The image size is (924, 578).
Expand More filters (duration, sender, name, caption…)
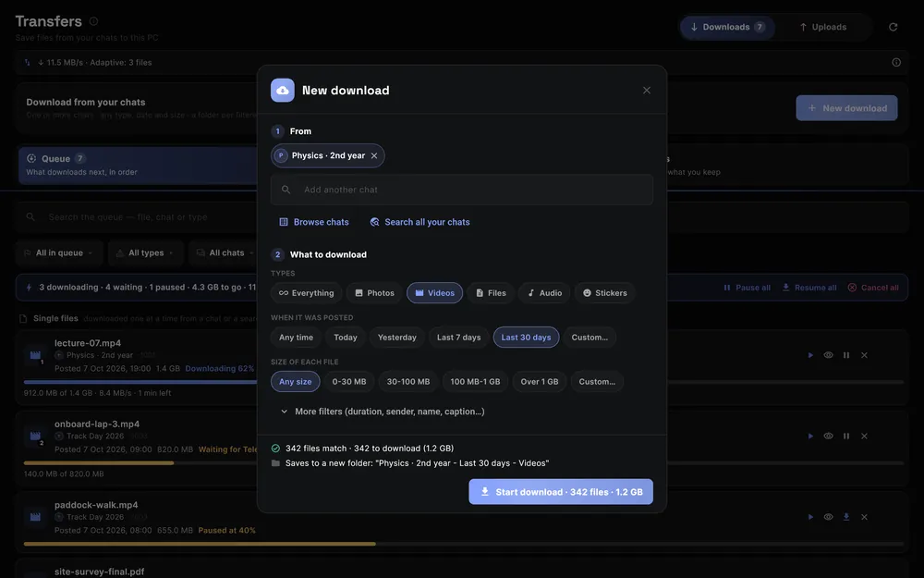383,412
